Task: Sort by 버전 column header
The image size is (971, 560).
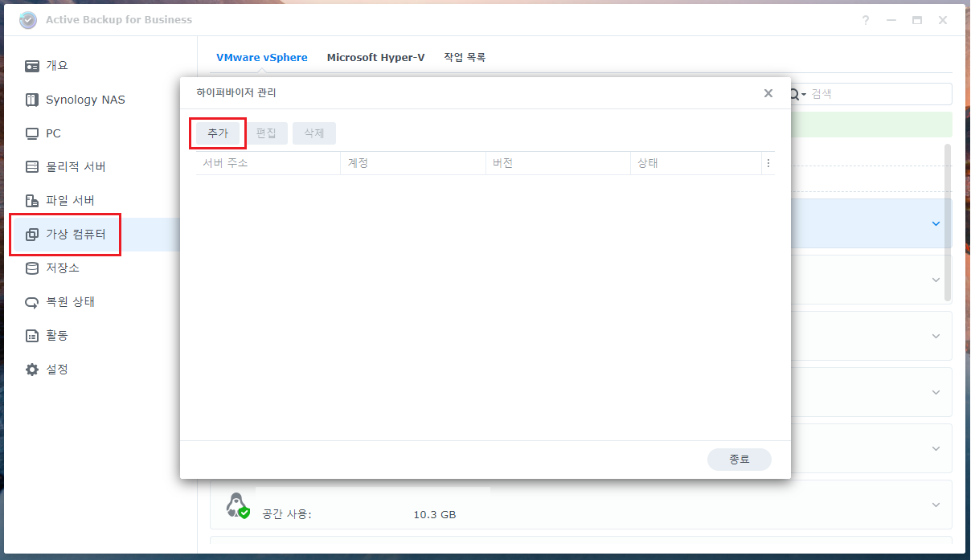Action: click(x=558, y=163)
